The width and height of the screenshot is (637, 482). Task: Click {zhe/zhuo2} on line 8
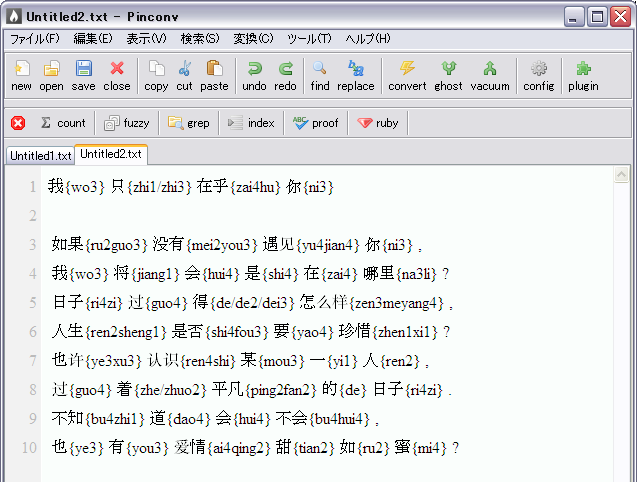click(171, 391)
